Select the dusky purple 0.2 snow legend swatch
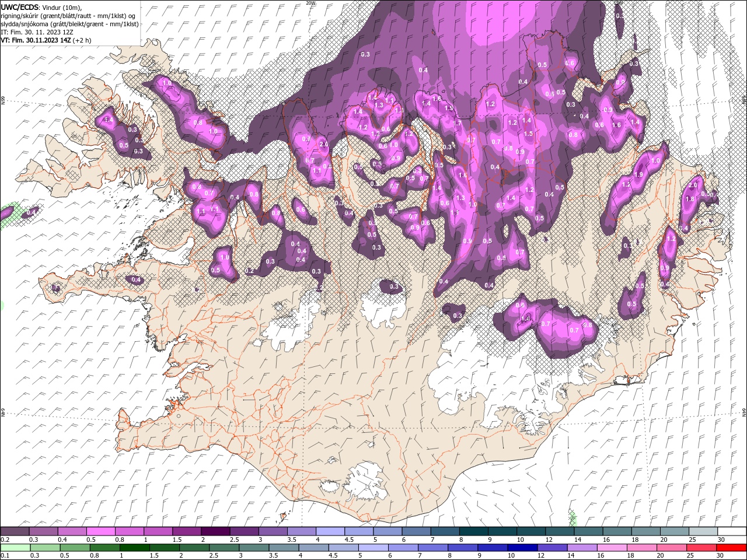 tap(15, 531)
